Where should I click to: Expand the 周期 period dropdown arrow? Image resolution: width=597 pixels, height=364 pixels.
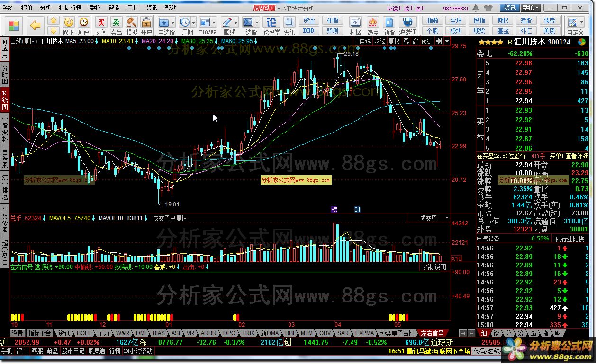coord(194,22)
